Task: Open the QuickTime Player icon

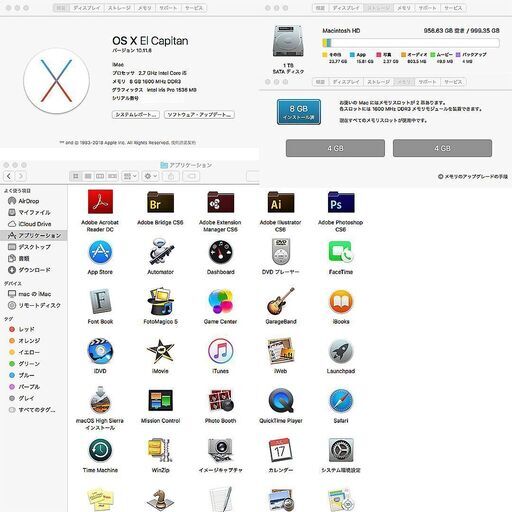Action: point(281,401)
